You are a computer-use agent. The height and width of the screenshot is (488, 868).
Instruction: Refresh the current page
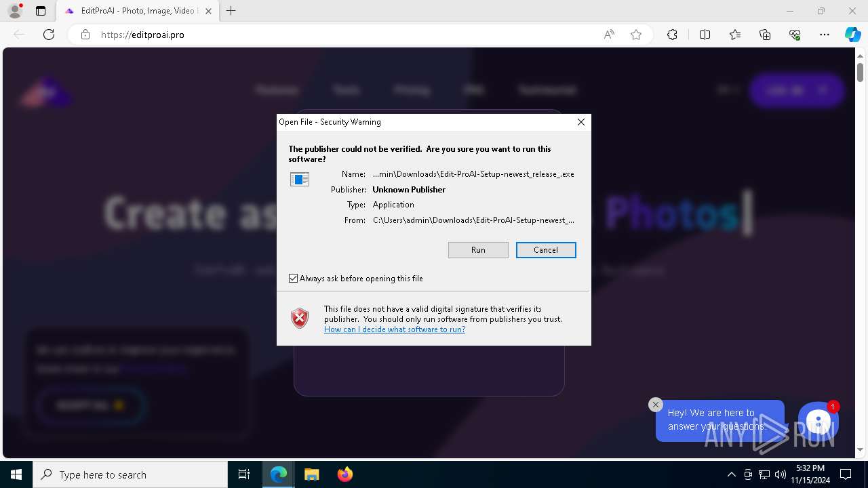pyautogui.click(x=49, y=35)
